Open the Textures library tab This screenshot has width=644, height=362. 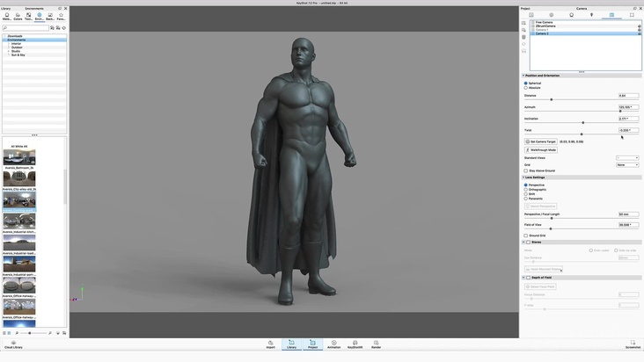(x=28, y=17)
